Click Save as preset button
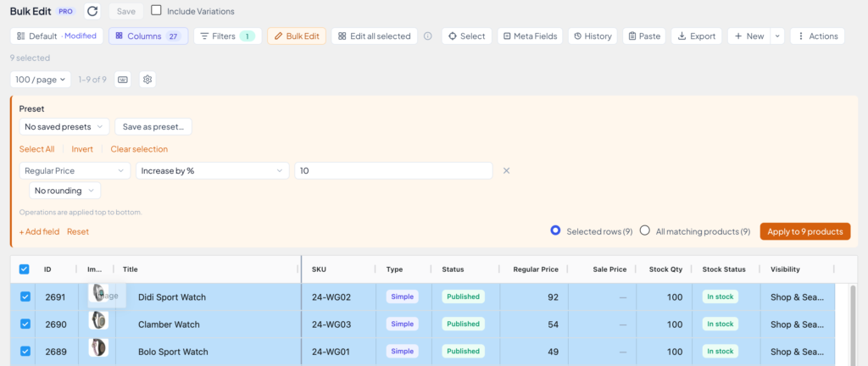Viewport: 868px width, 366px height. (153, 126)
